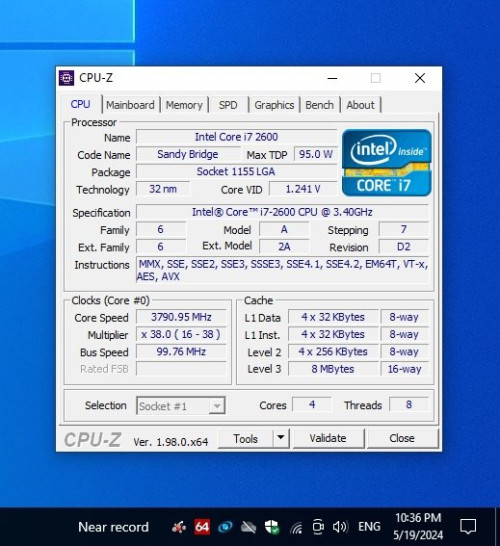Open the About tab
The height and width of the screenshot is (546, 500).
(x=360, y=105)
